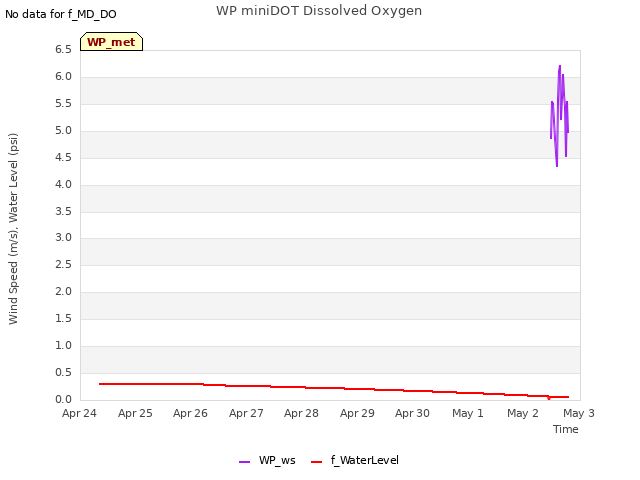The height and width of the screenshot is (480, 640).
Task: Toggle the f_WaterLevel legend entry
Action: [355, 460]
